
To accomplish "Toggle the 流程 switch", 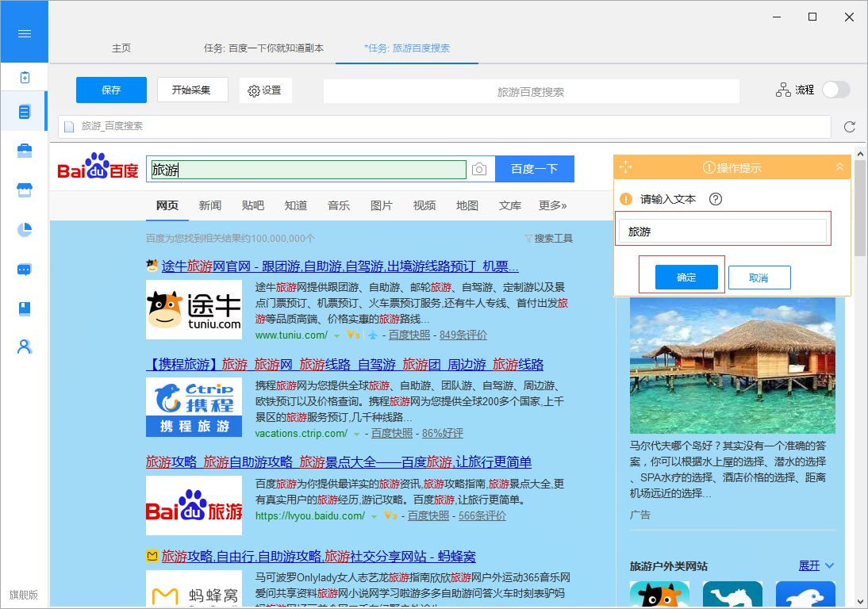I will click(836, 90).
